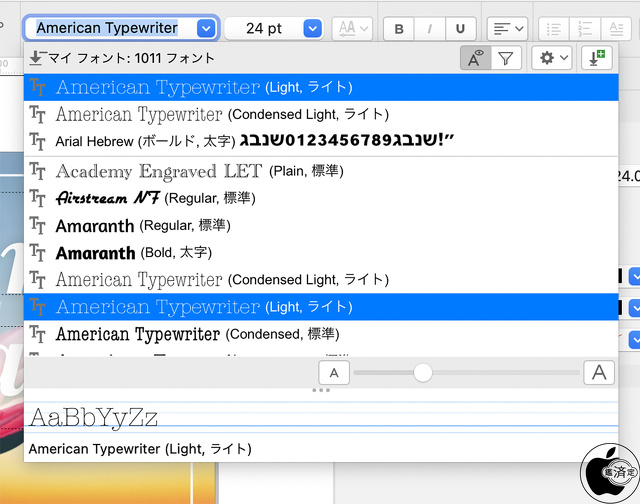This screenshot has height=504, width=640.
Task: Click the add fonts download button
Action: coord(597,58)
